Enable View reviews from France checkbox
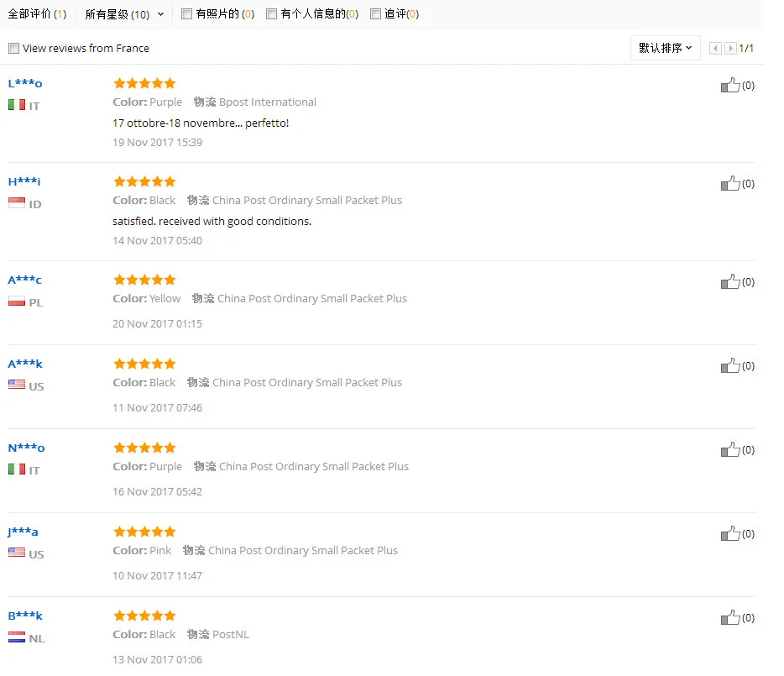Screen dimensions: 784x676 [x=13, y=49]
